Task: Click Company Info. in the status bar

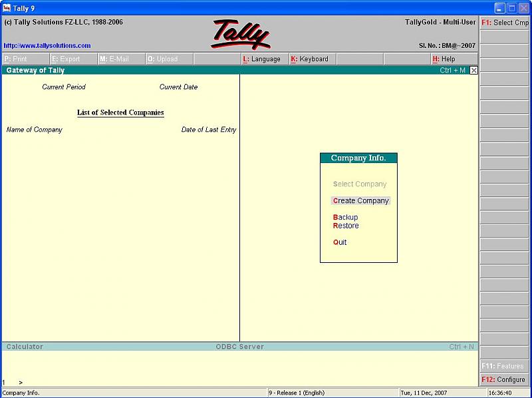Action: tap(21, 393)
